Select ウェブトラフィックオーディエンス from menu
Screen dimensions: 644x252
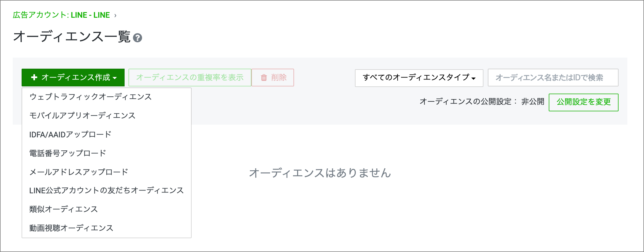click(91, 97)
